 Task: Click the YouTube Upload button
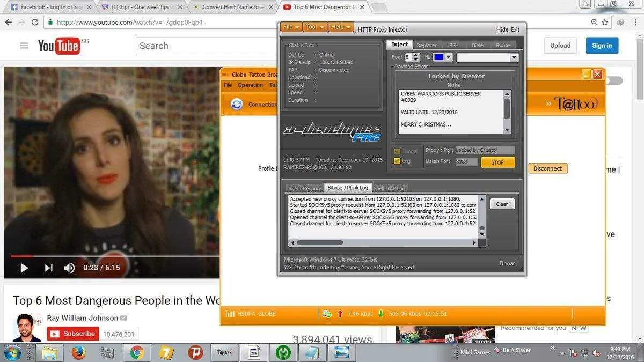coord(560,46)
